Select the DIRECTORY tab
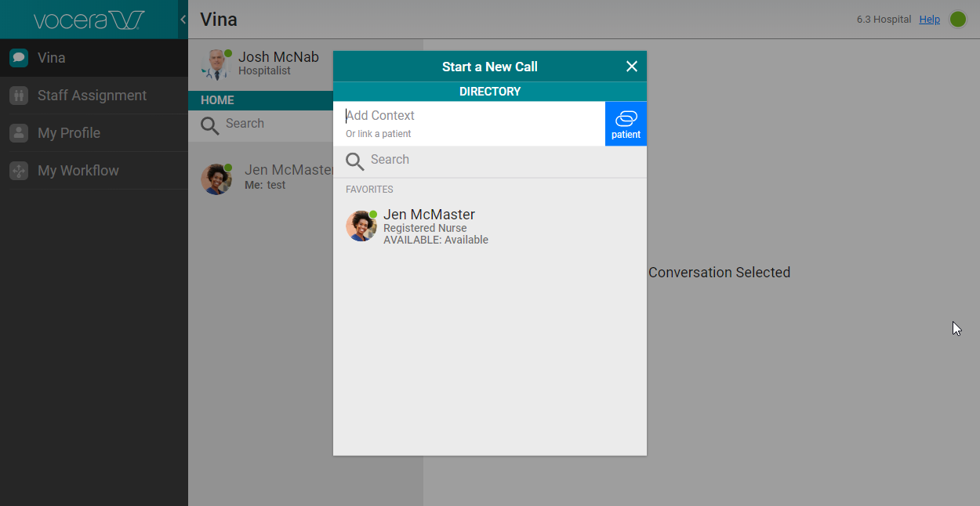Viewport: 980px width, 506px height. tap(489, 92)
